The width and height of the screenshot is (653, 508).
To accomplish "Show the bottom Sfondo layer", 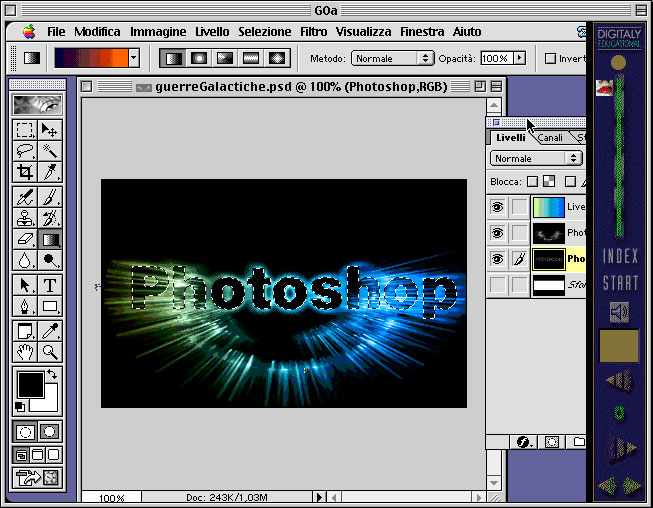I will click(x=497, y=285).
